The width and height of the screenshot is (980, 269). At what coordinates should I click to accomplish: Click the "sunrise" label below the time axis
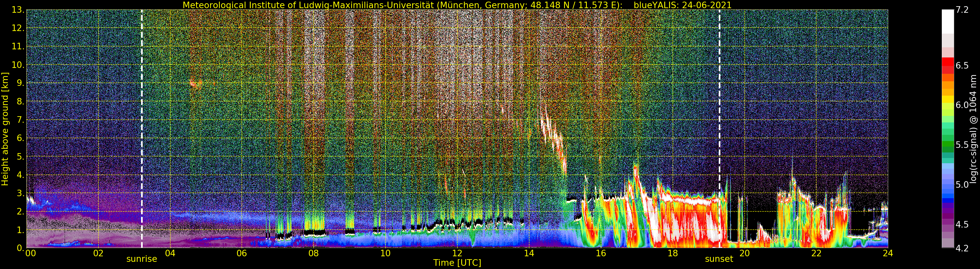pos(141,259)
